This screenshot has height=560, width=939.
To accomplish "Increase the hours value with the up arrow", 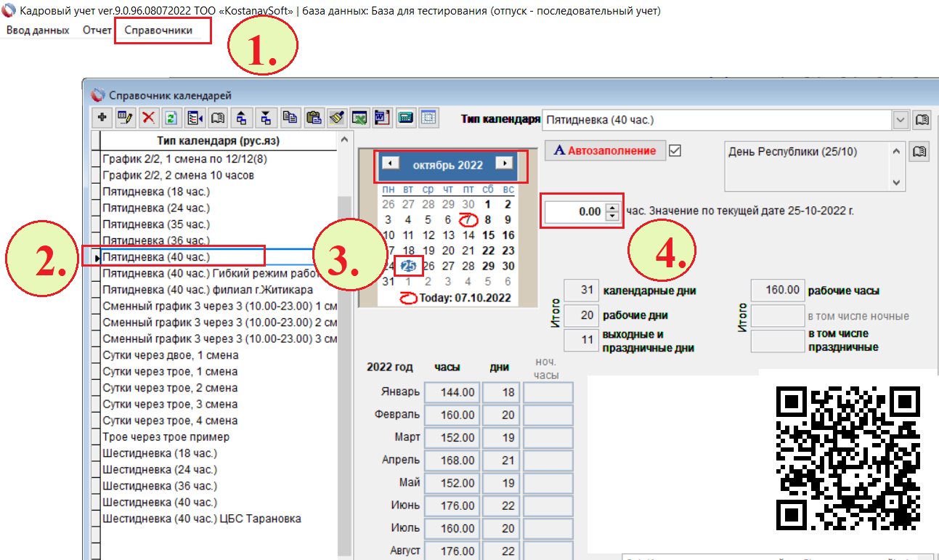I will tap(612, 208).
